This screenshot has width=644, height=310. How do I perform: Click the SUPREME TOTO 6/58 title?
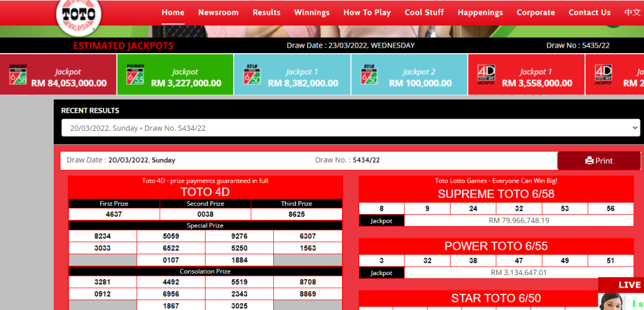click(x=496, y=194)
